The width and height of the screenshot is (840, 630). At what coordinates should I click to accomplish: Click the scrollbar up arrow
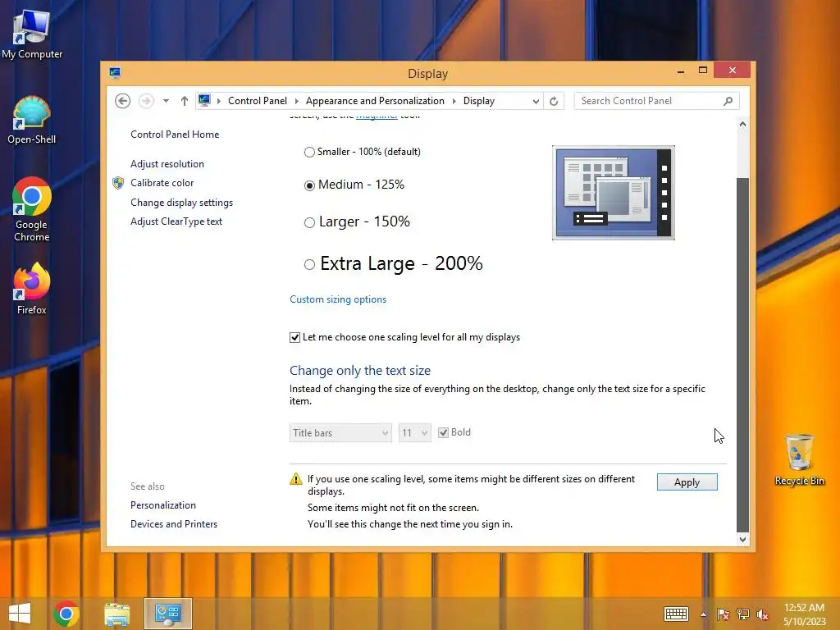(742, 125)
